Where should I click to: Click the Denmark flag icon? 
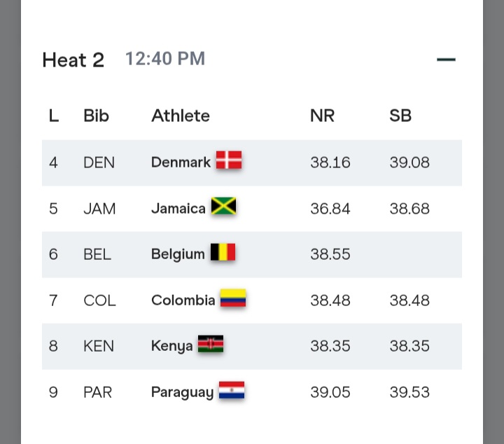pyautogui.click(x=229, y=161)
